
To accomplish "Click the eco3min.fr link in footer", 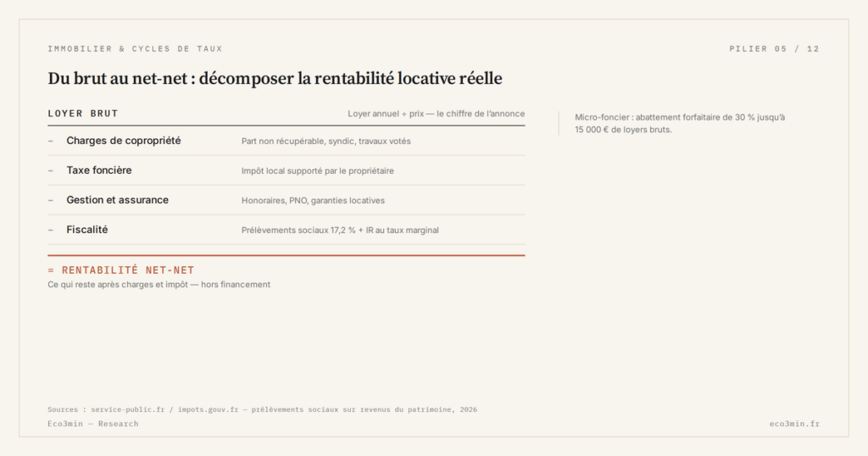I will 794,424.
